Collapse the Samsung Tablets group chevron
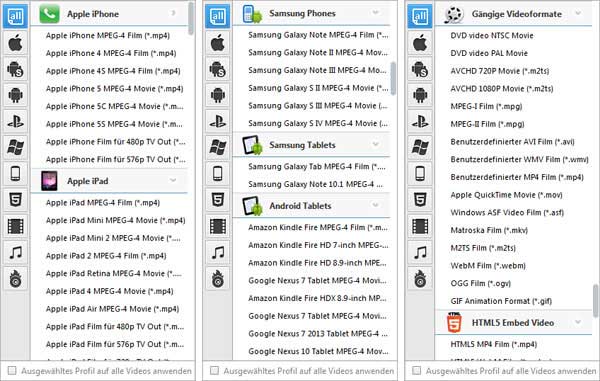600x381 pixels. click(375, 144)
